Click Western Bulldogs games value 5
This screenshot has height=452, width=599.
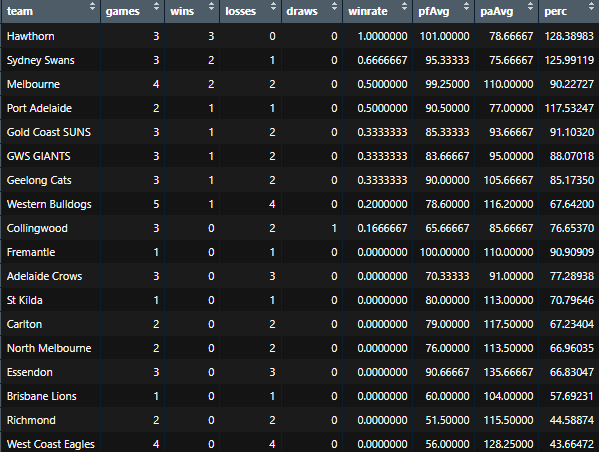click(156, 204)
